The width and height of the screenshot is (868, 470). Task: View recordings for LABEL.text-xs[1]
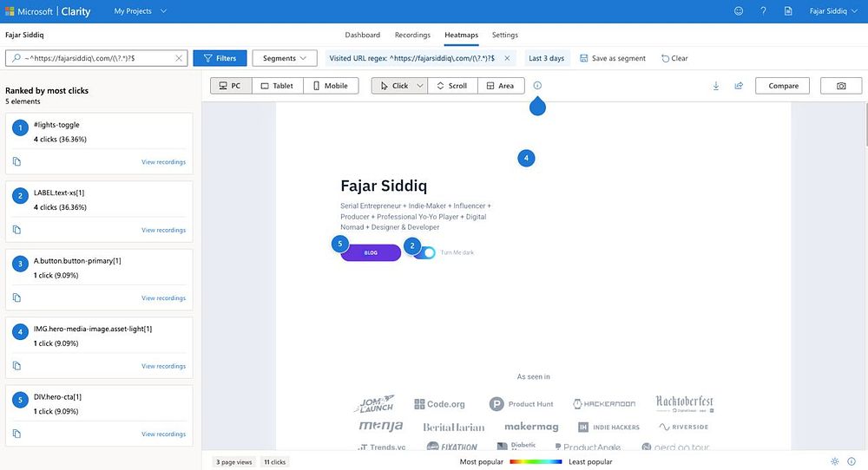click(163, 230)
